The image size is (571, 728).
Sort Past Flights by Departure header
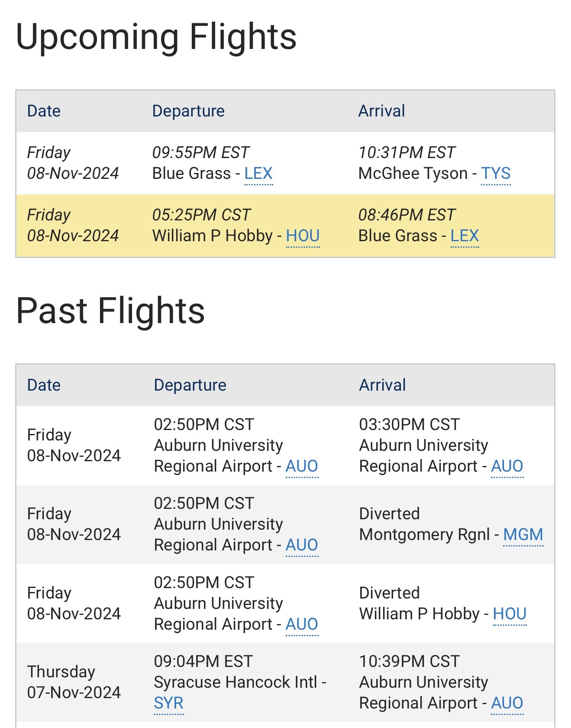pos(190,385)
